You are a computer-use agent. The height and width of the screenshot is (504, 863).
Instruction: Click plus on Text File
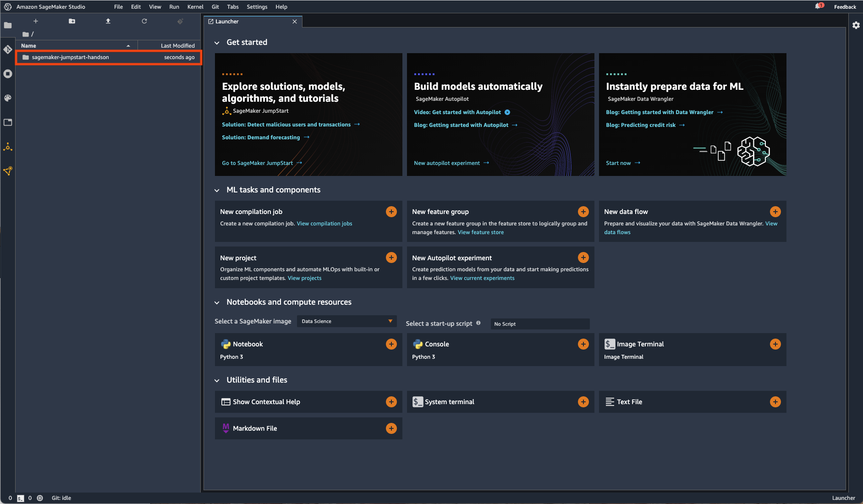click(775, 402)
